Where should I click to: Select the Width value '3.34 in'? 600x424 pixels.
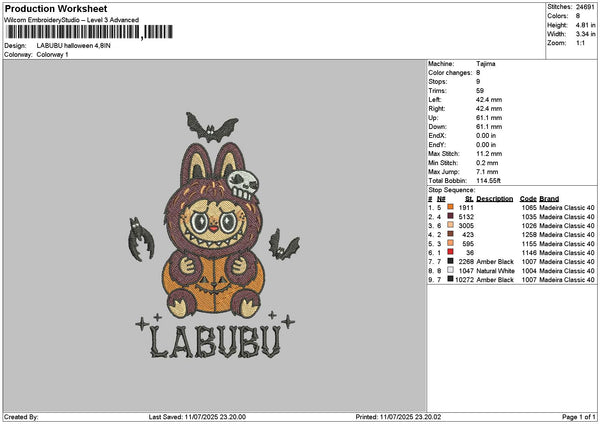[x=585, y=34]
